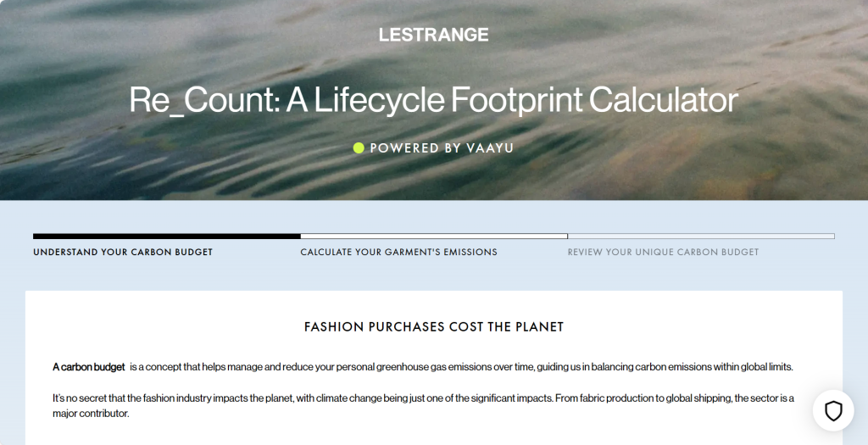Select the Understand Your Carbon Budget step
This screenshot has width=868, height=445.
coord(123,252)
